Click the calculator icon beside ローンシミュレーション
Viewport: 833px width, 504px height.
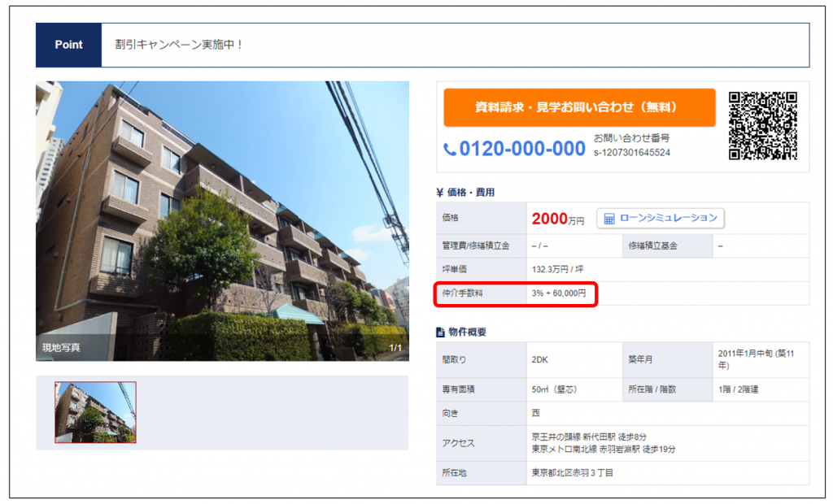609,219
